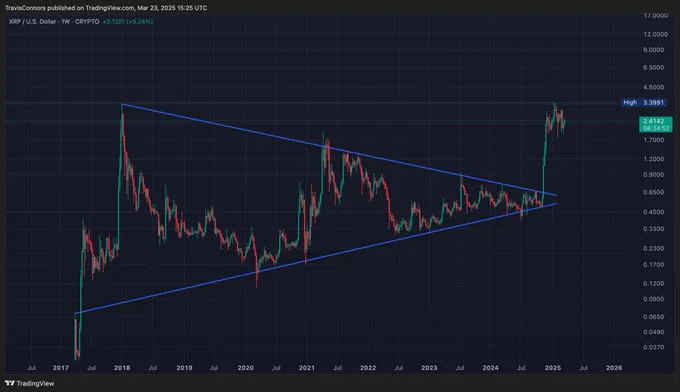
Task: Click the 0.1200 price axis label
Action: pyautogui.click(x=655, y=284)
